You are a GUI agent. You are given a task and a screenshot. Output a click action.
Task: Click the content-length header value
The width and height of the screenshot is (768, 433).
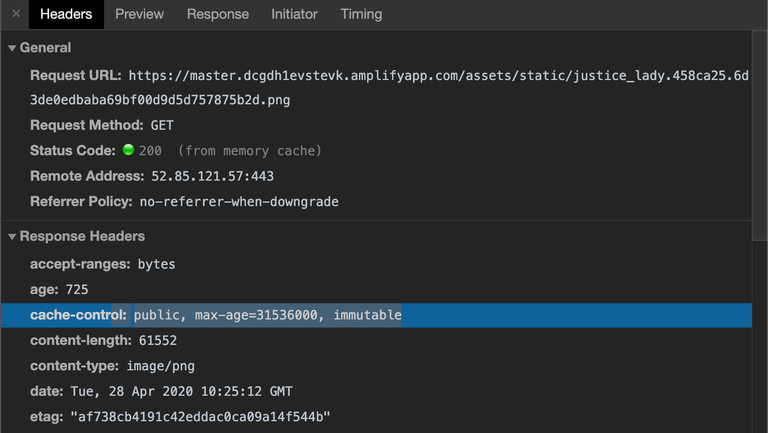158,340
